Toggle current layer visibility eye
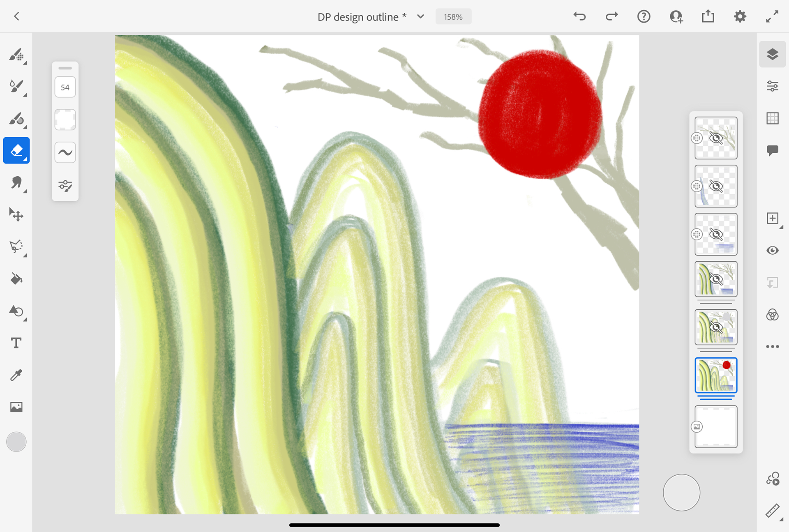Image resolution: width=789 pixels, height=532 pixels. click(x=773, y=250)
